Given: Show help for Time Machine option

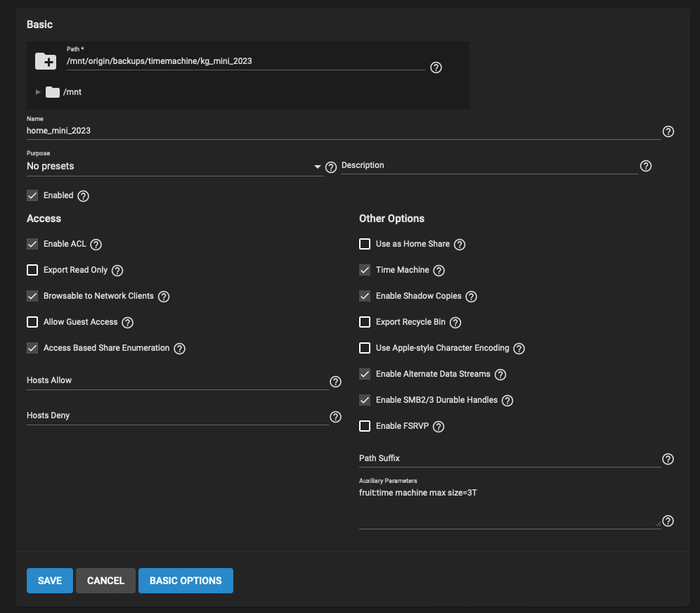Looking at the screenshot, I should pos(439,271).
